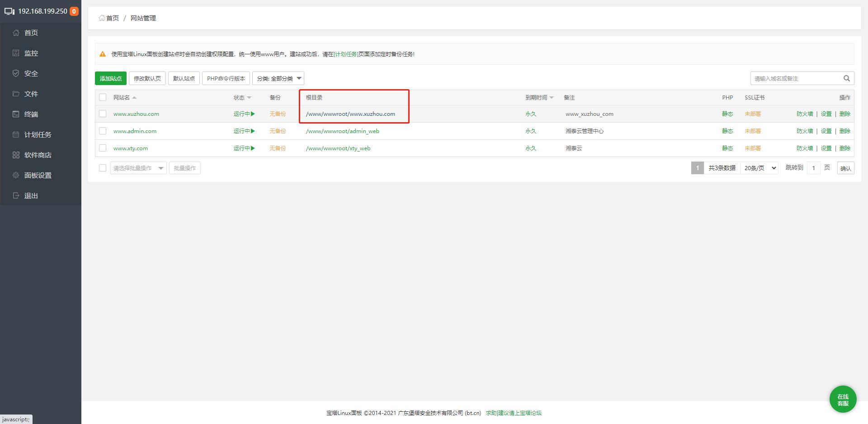
Task: Click the 首页 breadcrumb link
Action: 109,18
